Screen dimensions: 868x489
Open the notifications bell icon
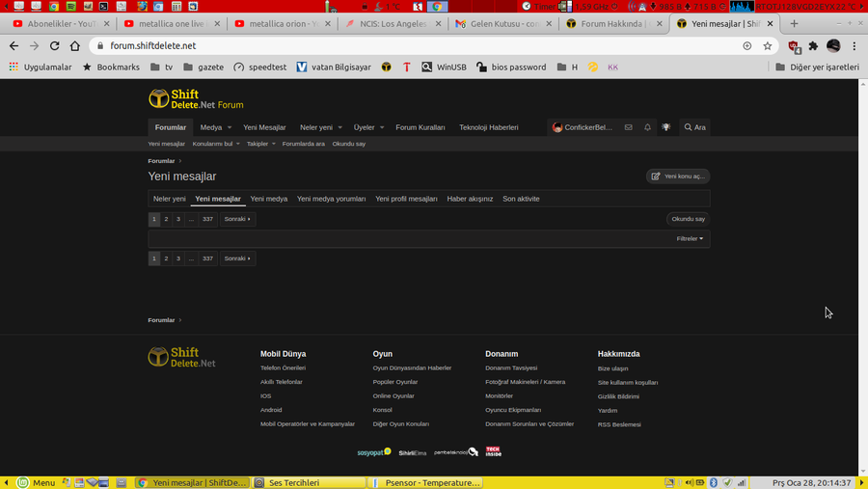[647, 127]
